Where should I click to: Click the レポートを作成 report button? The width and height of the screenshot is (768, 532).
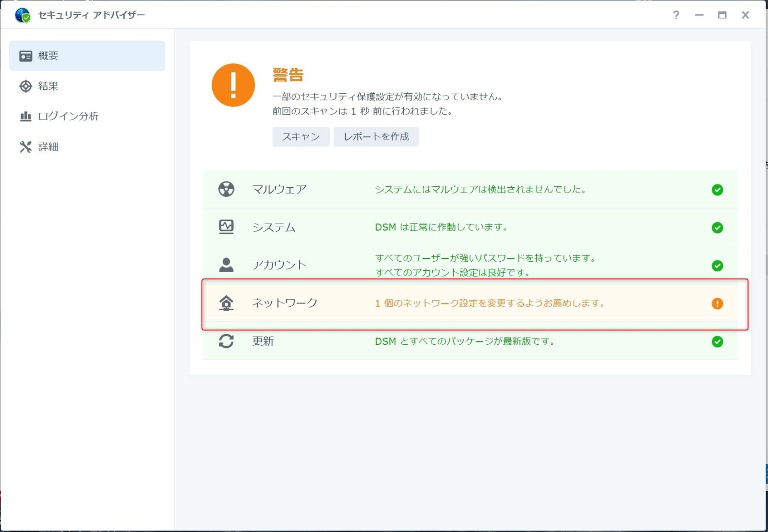point(376,137)
